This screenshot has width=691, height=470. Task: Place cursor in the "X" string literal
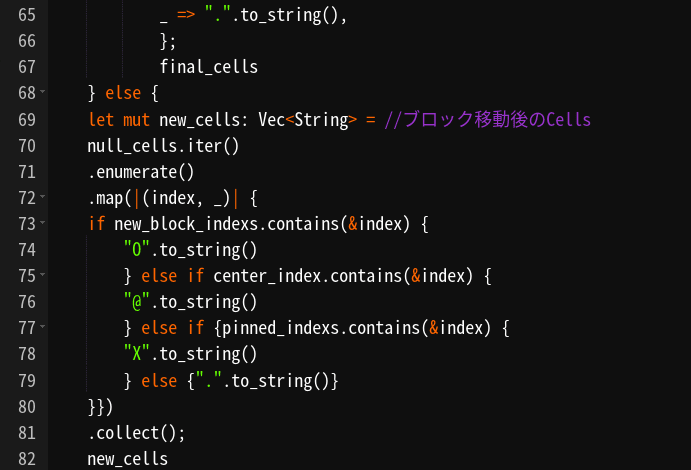coord(137,354)
